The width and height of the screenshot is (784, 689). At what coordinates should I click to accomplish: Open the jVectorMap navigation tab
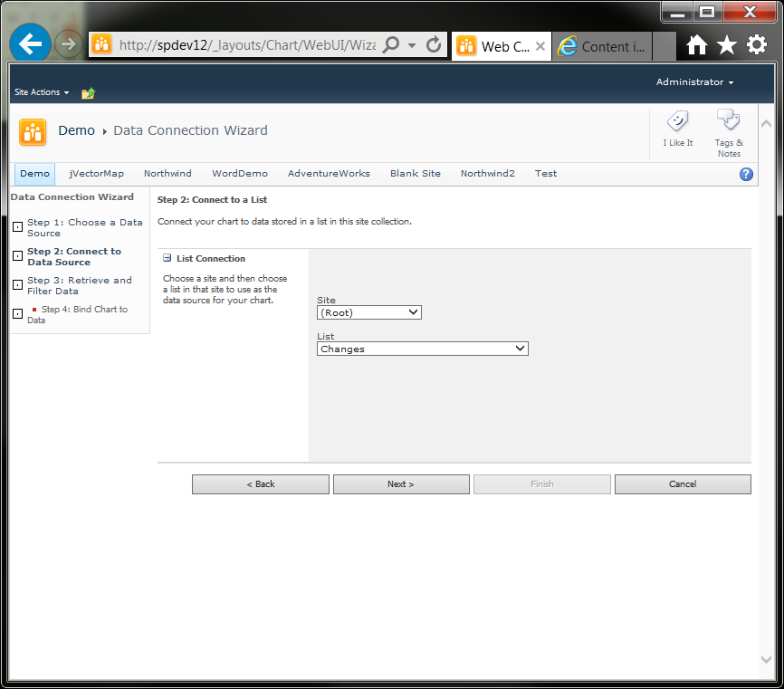click(x=97, y=174)
